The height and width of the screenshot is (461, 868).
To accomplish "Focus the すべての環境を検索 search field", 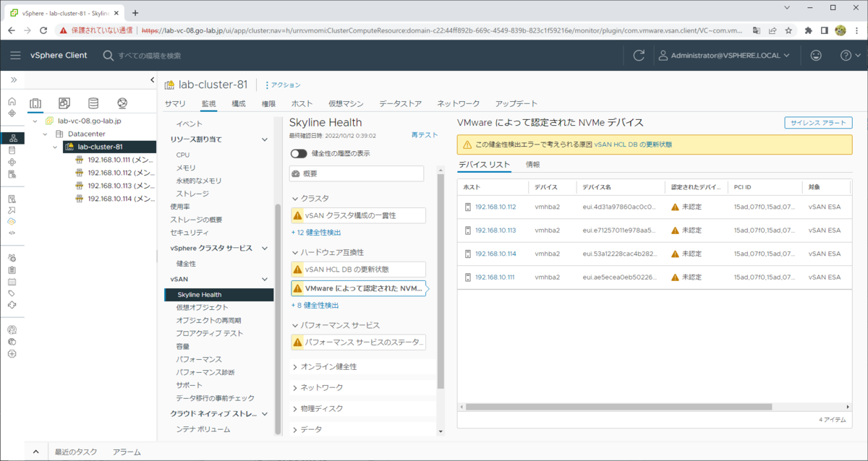I will point(149,56).
